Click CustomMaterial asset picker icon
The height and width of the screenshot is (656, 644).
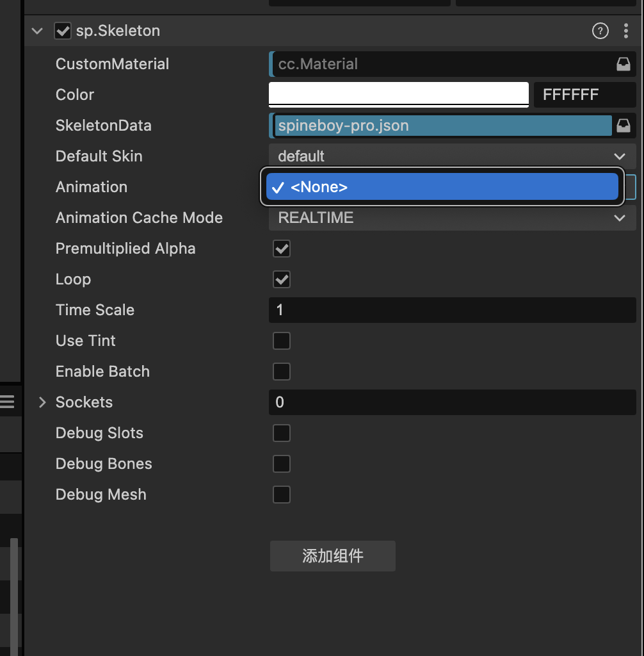coord(623,64)
